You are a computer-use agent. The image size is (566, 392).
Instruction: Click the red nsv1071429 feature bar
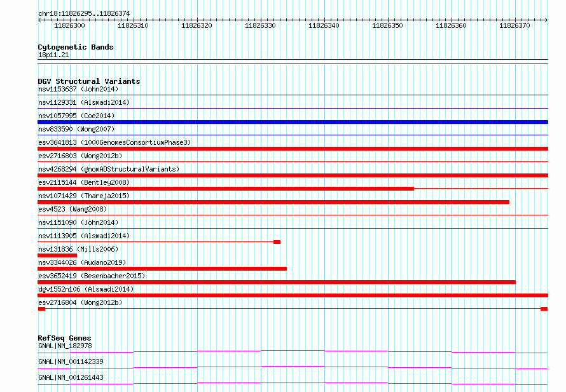click(x=273, y=202)
